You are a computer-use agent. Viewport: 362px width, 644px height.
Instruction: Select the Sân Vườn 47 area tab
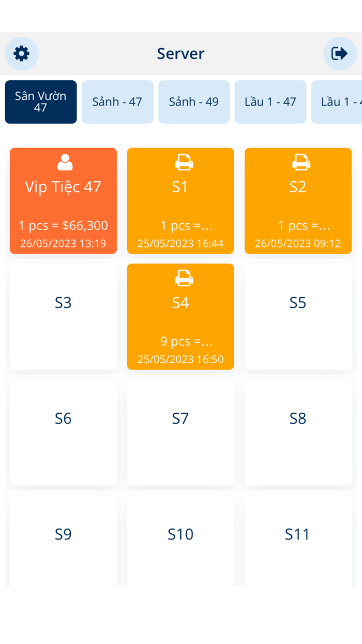41,101
